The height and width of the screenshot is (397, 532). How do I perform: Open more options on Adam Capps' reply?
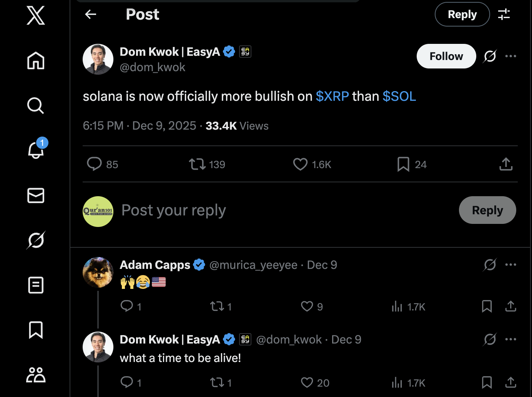[x=510, y=265]
